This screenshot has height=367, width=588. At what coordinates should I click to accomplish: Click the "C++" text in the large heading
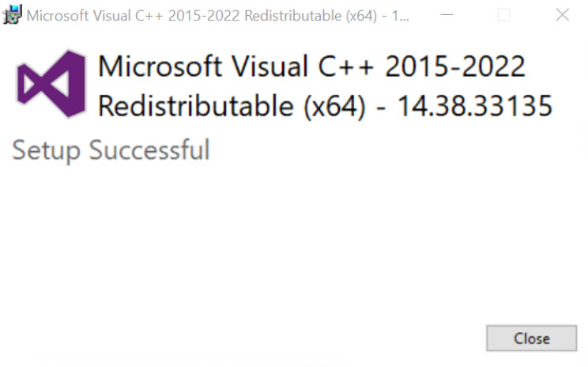coord(349,67)
